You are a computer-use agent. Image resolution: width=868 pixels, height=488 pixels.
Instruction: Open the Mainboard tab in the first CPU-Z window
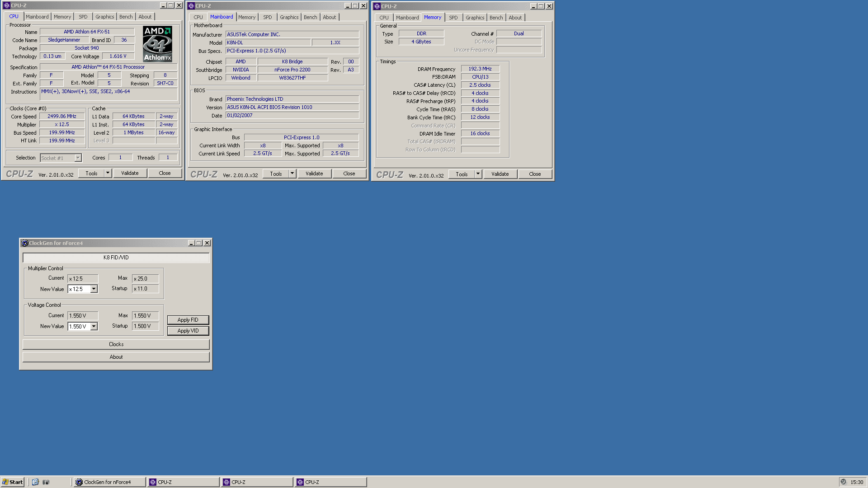37,17
